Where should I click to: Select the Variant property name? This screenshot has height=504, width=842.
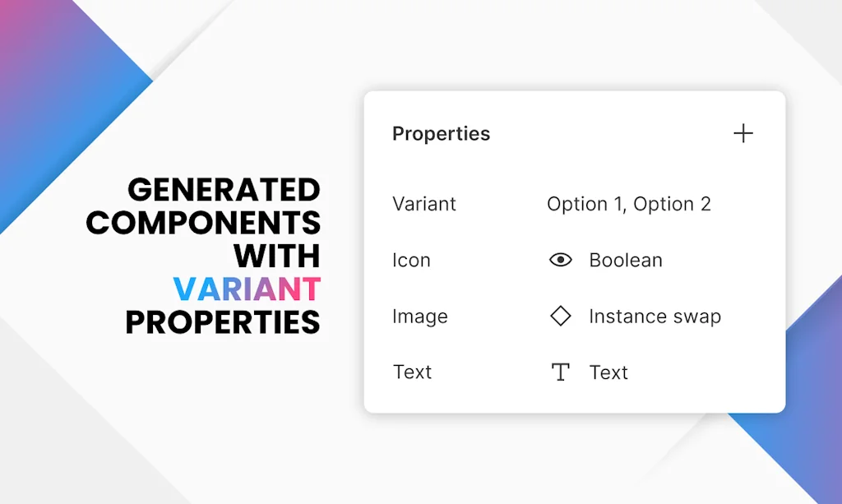click(x=424, y=204)
